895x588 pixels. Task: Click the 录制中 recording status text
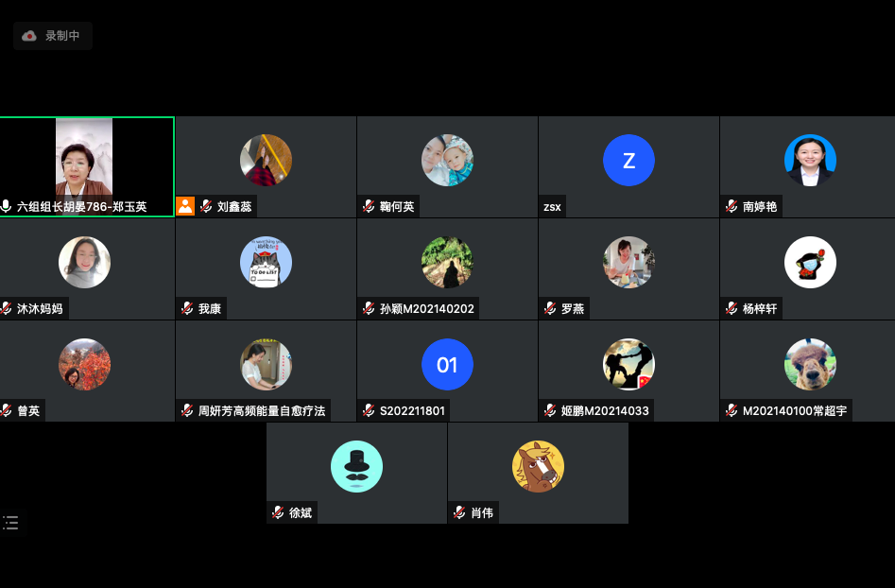point(62,36)
